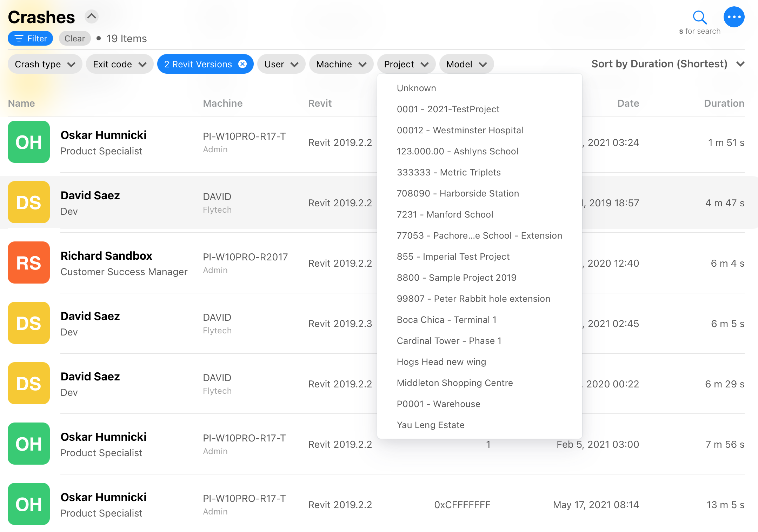Click David Saez avatar icon DS
758x532 pixels.
coord(29,203)
